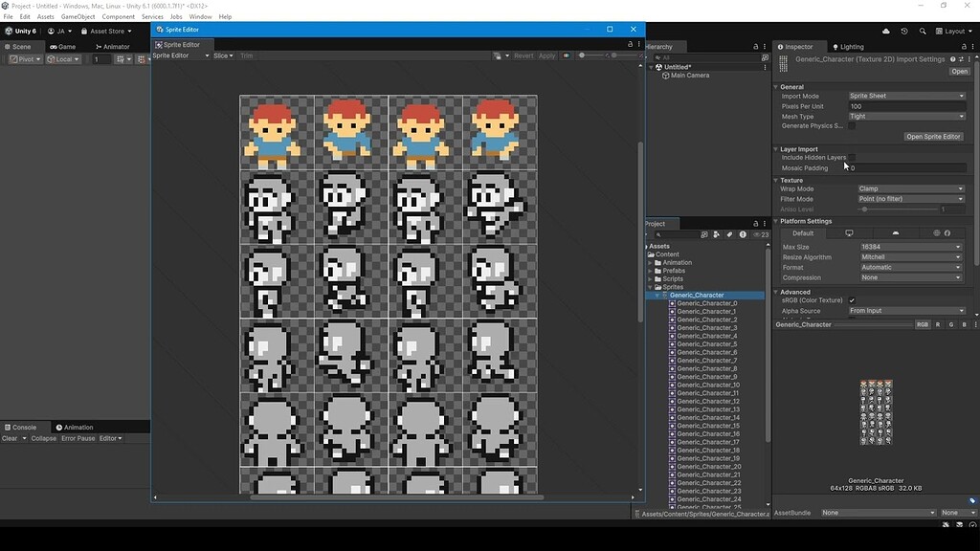Click the search-by-type icon in Project panel
Viewport: 980px width, 551px height.
[x=715, y=234]
